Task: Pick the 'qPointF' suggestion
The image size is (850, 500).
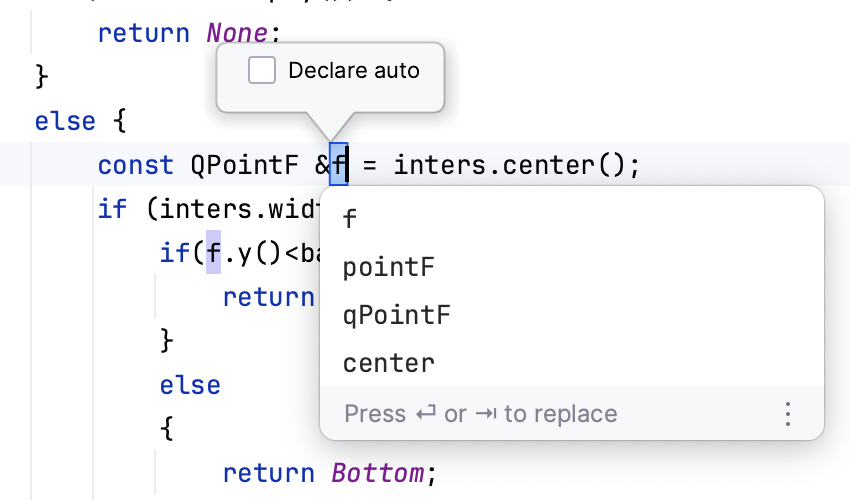Action: (396, 315)
